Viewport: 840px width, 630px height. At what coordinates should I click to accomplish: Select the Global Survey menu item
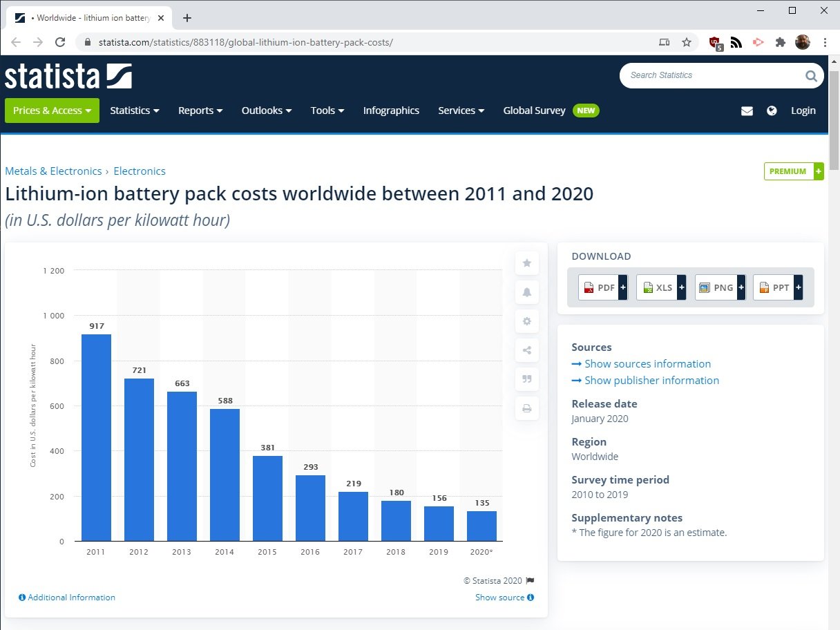click(x=534, y=111)
